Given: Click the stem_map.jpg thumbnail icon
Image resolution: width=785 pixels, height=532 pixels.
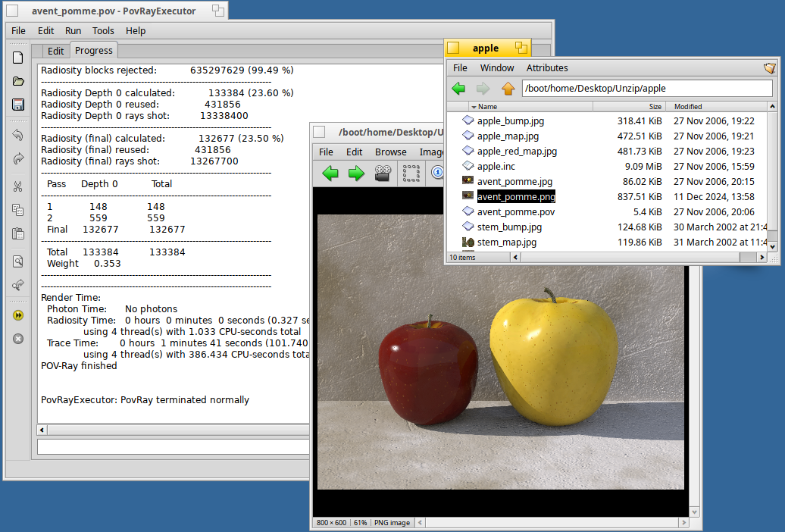Looking at the screenshot, I should (x=468, y=242).
